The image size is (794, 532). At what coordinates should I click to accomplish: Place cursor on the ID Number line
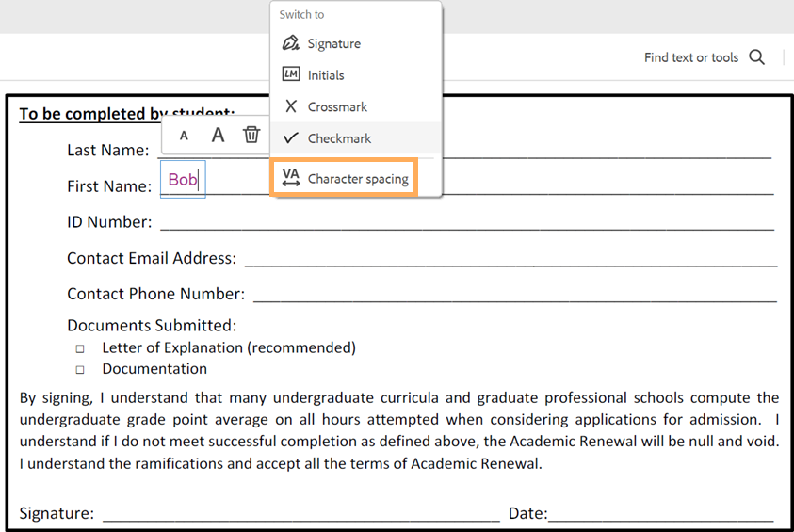pyautogui.click(x=466, y=223)
